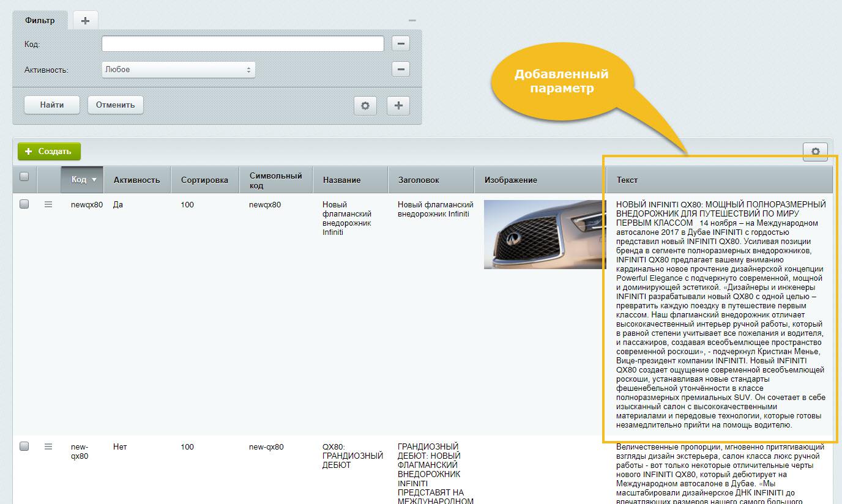The height and width of the screenshot is (504, 842).
Task: Remove the Активность filter field
Action: click(401, 69)
